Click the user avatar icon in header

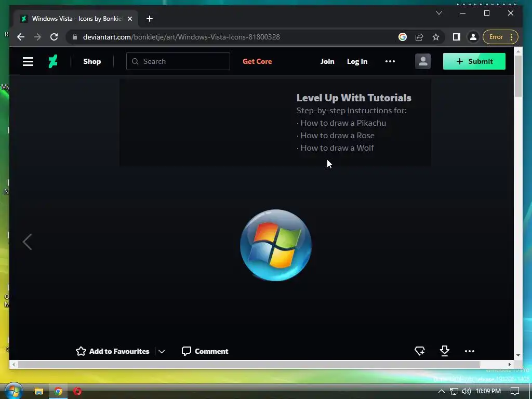(423, 61)
